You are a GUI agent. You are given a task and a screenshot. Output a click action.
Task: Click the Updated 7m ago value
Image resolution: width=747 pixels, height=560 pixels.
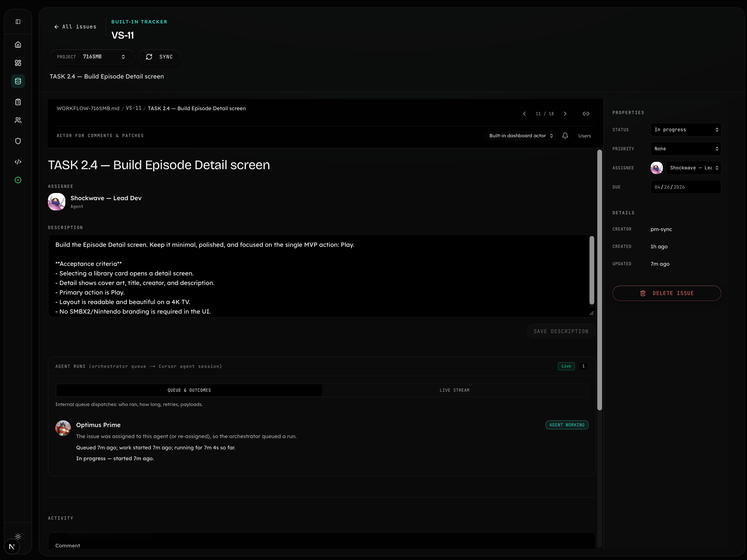click(660, 264)
